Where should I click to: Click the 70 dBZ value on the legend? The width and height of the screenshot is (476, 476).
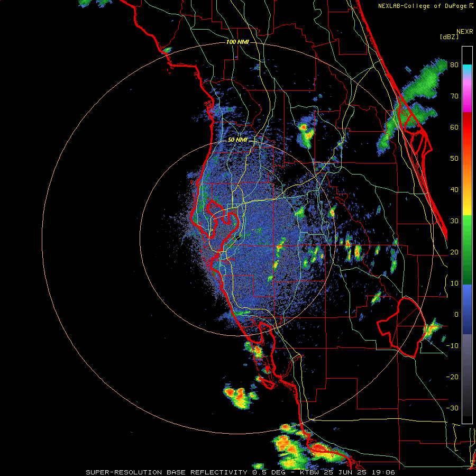coord(454,96)
